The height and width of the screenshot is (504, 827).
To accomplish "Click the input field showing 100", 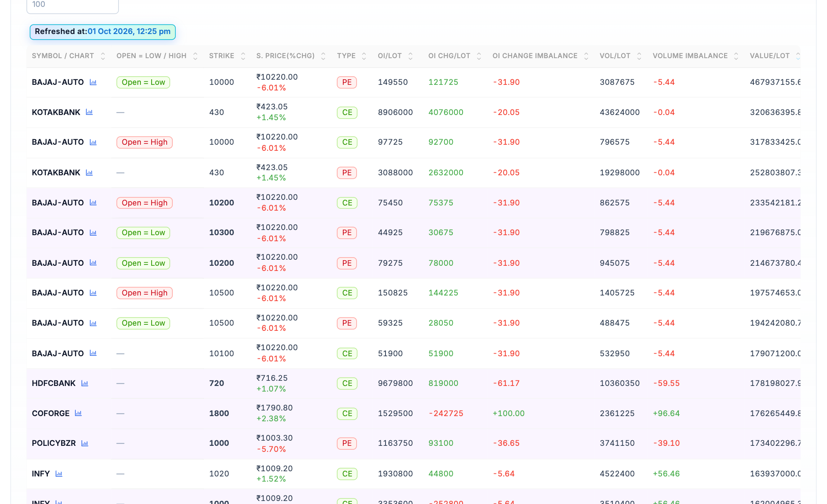I will [x=72, y=5].
